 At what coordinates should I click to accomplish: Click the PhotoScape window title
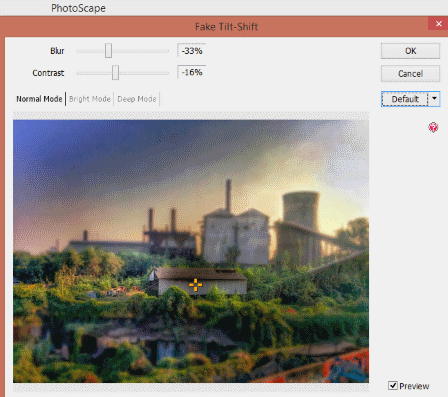pyautogui.click(x=78, y=8)
